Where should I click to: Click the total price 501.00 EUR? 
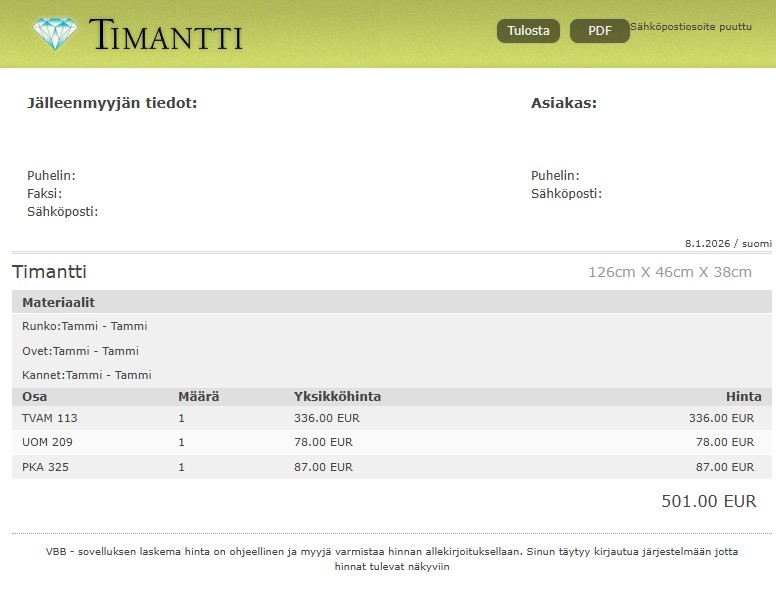click(x=708, y=501)
